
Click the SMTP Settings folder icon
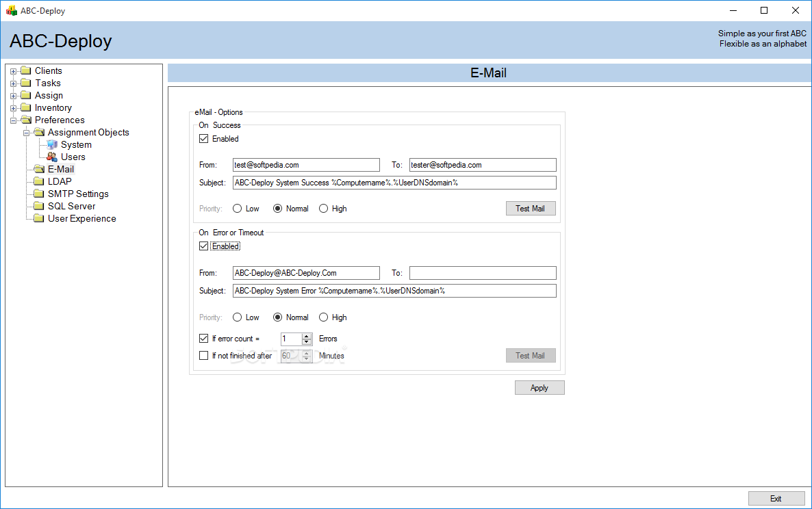pyautogui.click(x=39, y=194)
